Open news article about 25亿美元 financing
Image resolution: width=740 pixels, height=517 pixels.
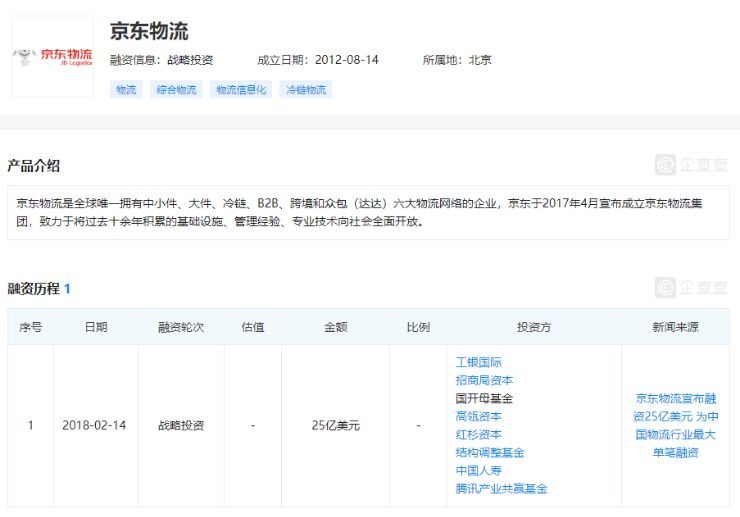675,425
